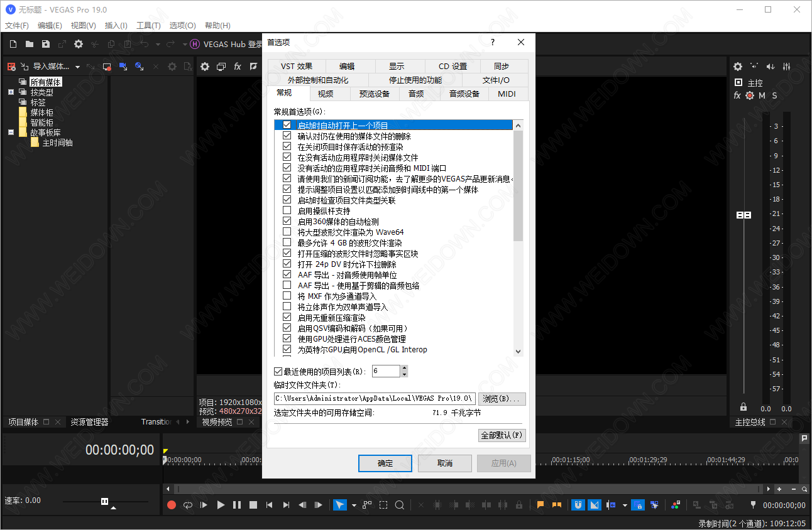The height and width of the screenshot is (530, 812).
Task: Click master automation settings gear with red dot
Action: point(750,95)
